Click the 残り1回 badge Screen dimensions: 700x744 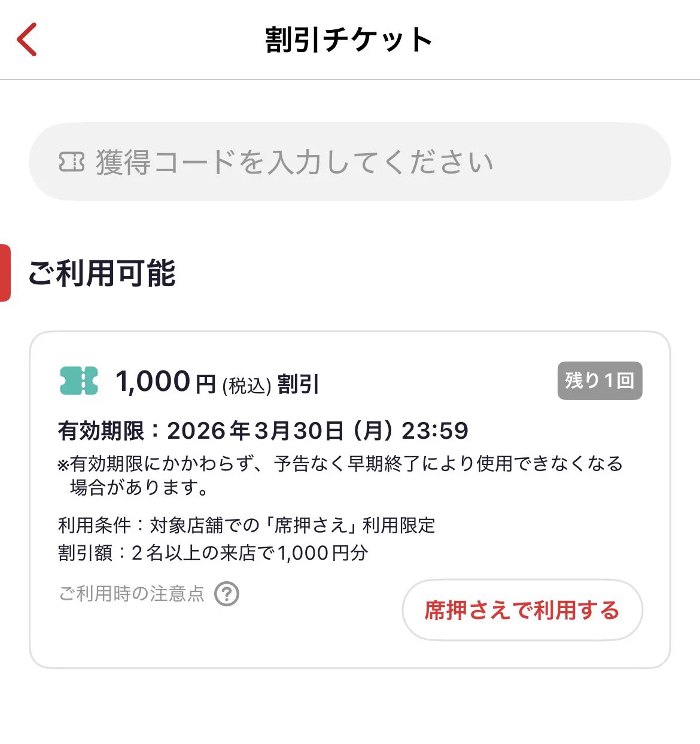pyautogui.click(x=599, y=381)
